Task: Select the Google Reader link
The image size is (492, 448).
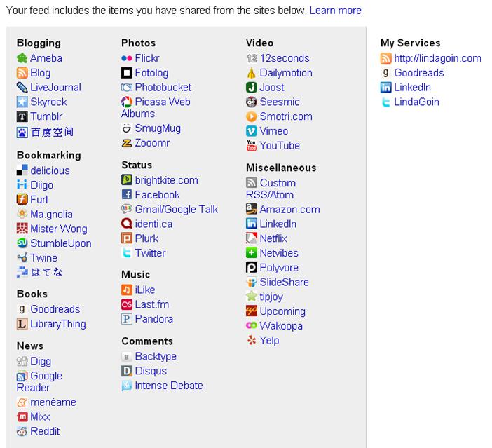Action: [x=39, y=381]
